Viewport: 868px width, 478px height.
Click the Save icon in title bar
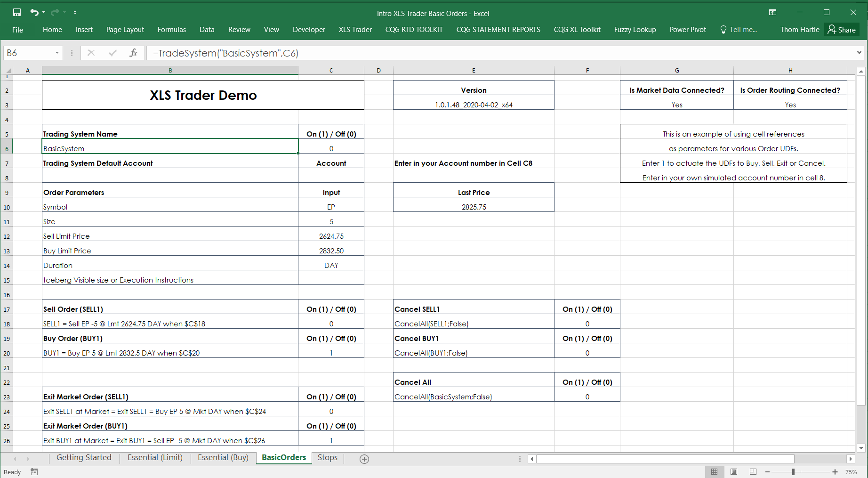pos(17,13)
